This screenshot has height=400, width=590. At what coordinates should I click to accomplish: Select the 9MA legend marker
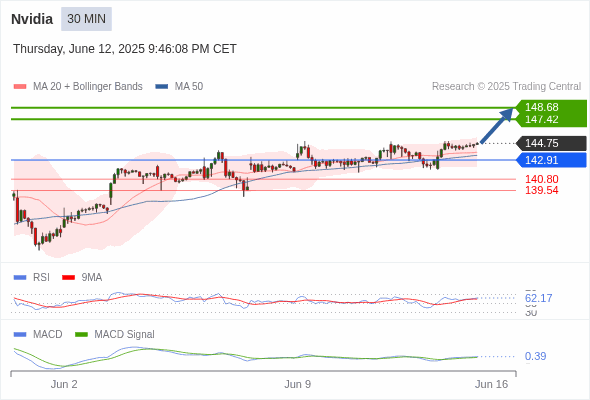click(x=68, y=278)
